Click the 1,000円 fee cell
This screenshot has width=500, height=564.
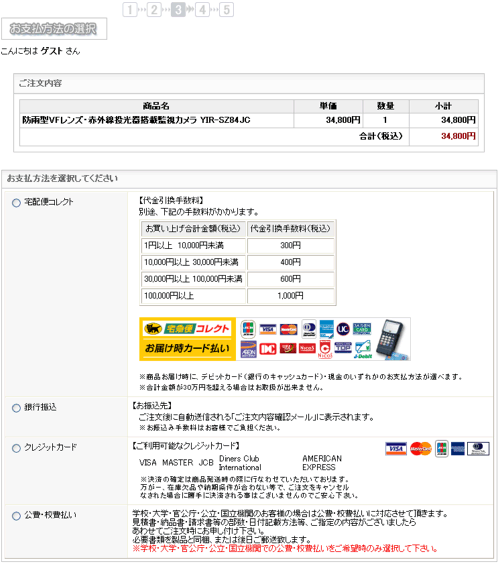(291, 296)
